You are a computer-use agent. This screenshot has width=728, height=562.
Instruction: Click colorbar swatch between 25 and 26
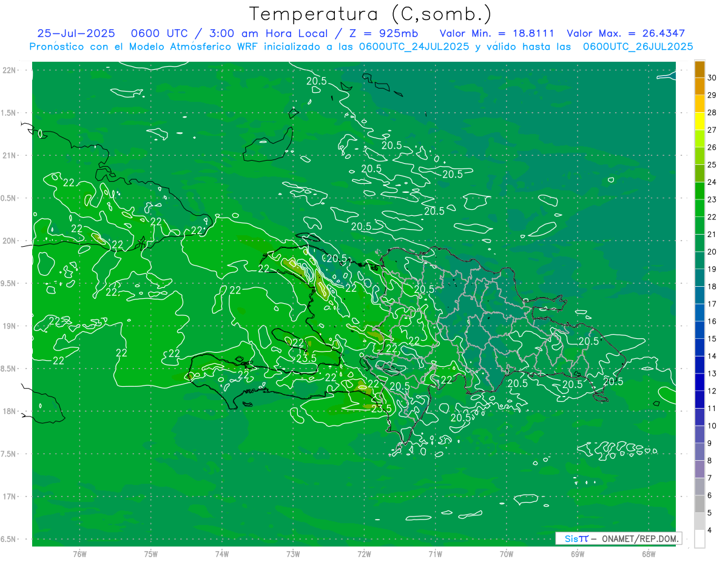click(699, 156)
